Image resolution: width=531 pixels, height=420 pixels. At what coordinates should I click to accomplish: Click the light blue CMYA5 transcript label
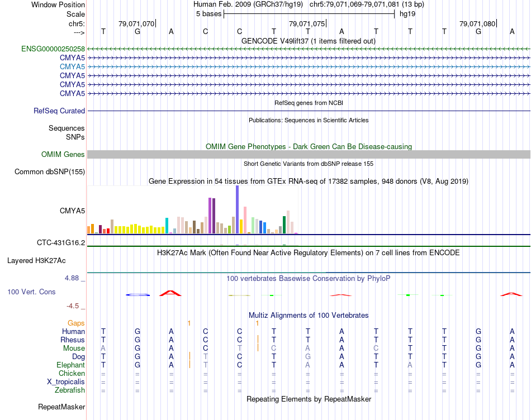pos(72,66)
